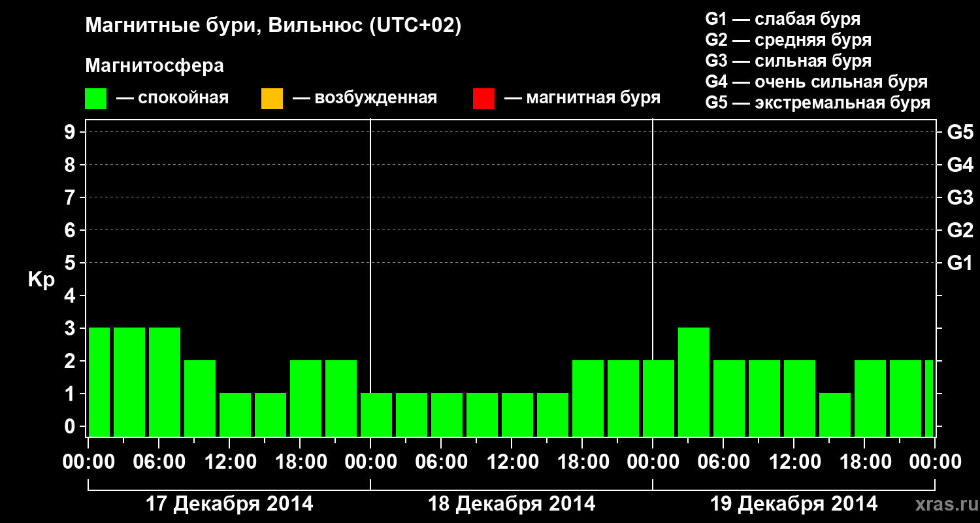Click the '18 Декабря 2014' date label
The width and height of the screenshot is (980, 523).
tap(512, 504)
